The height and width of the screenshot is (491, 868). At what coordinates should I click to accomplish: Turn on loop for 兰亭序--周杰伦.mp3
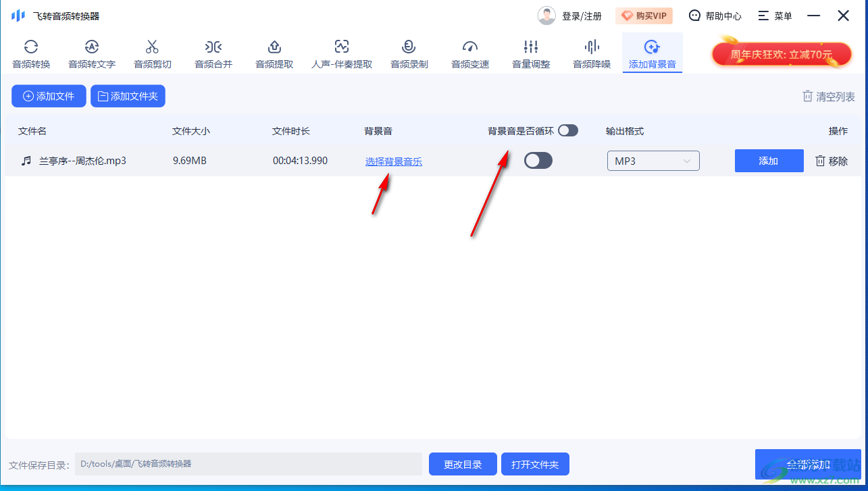pyautogui.click(x=538, y=160)
